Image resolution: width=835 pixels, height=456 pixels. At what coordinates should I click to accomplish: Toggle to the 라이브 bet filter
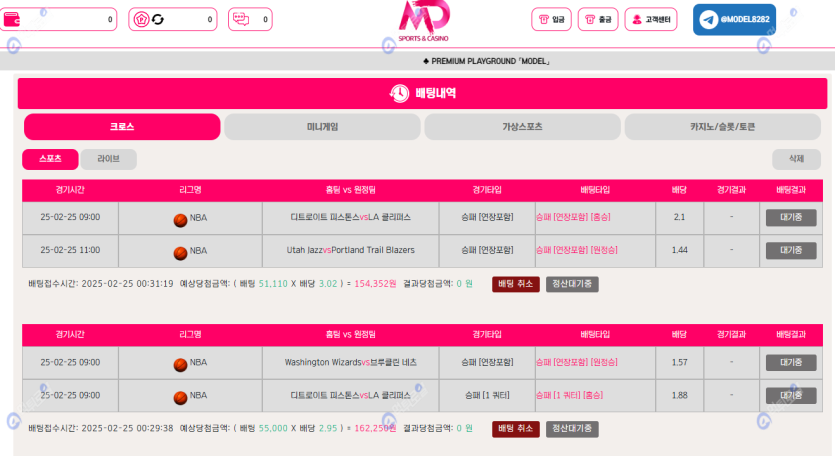pyautogui.click(x=108, y=159)
